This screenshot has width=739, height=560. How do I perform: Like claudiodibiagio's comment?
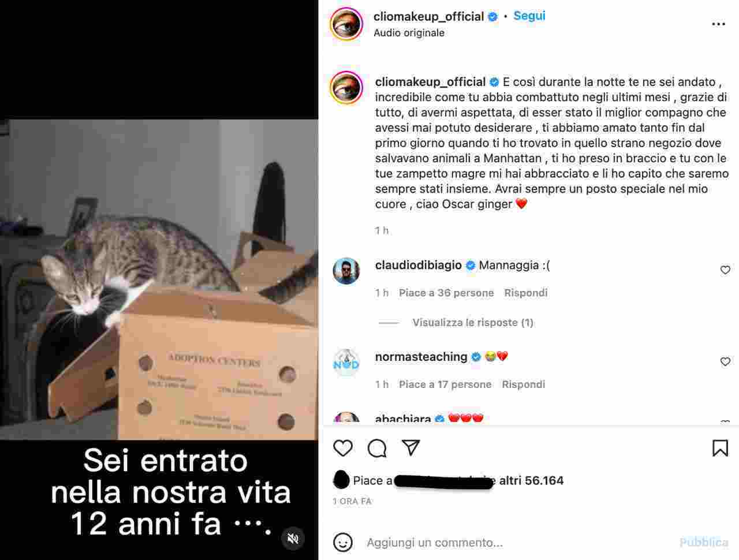[x=725, y=270]
